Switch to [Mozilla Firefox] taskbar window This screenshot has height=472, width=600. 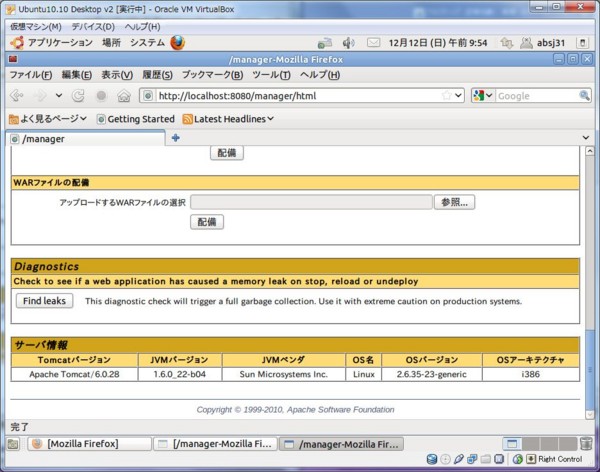tap(90, 444)
